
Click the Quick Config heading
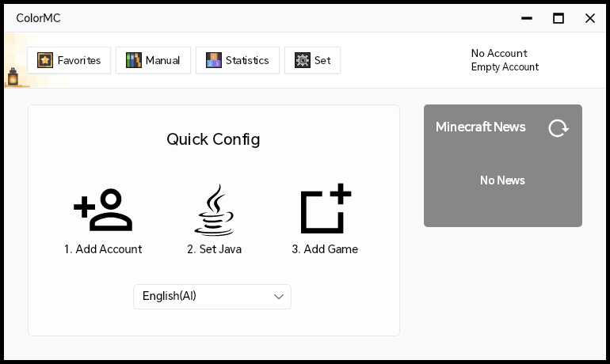[213, 139]
